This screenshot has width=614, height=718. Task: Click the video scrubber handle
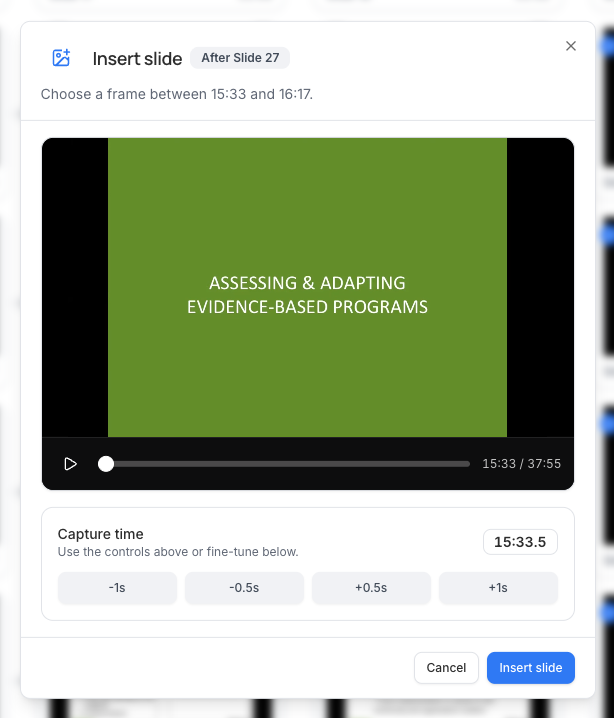(x=106, y=464)
